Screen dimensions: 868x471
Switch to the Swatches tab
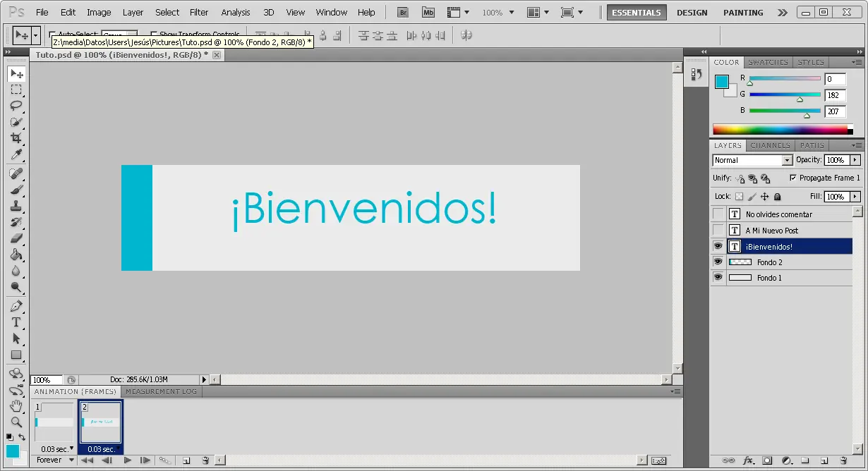click(x=768, y=62)
